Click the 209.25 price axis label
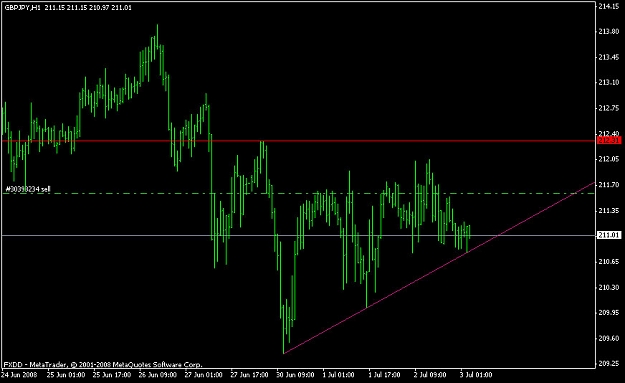625x383 pixels. coord(609,363)
